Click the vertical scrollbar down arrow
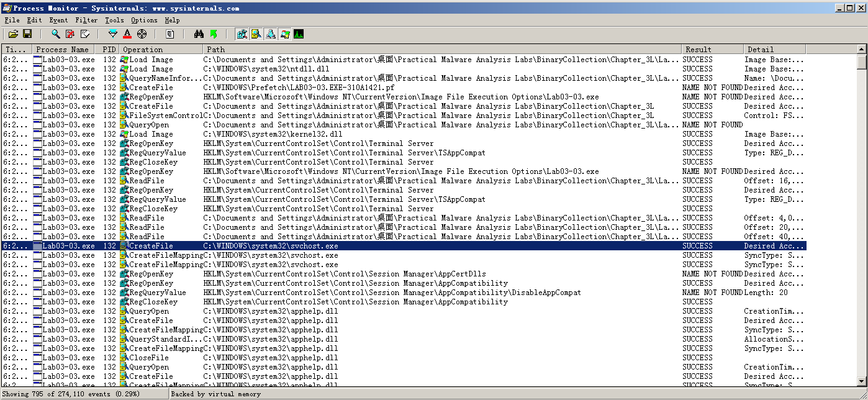868x400 pixels. click(x=861, y=382)
